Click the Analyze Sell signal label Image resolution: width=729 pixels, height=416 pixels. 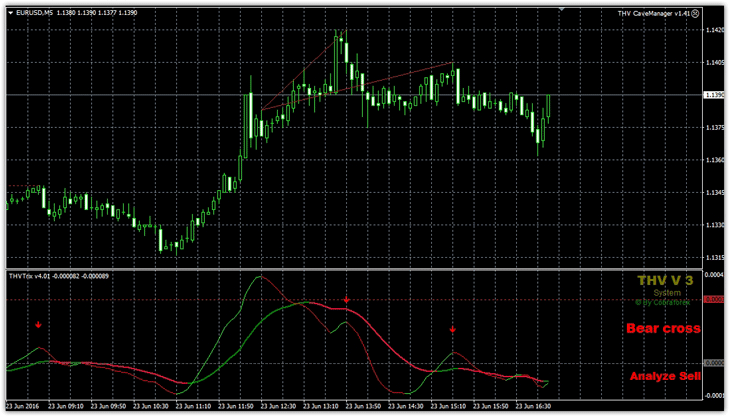[663, 376]
